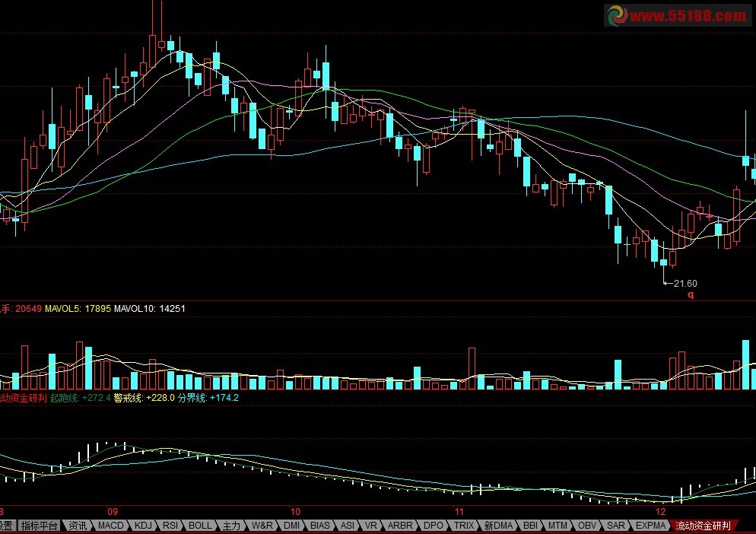Select the BIAS indicator tab
Screen dimensions: 756x534
tap(319, 526)
